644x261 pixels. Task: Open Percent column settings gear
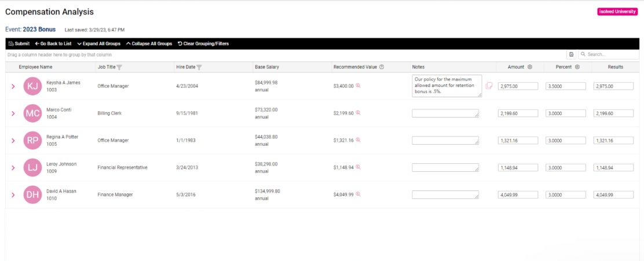click(x=577, y=67)
